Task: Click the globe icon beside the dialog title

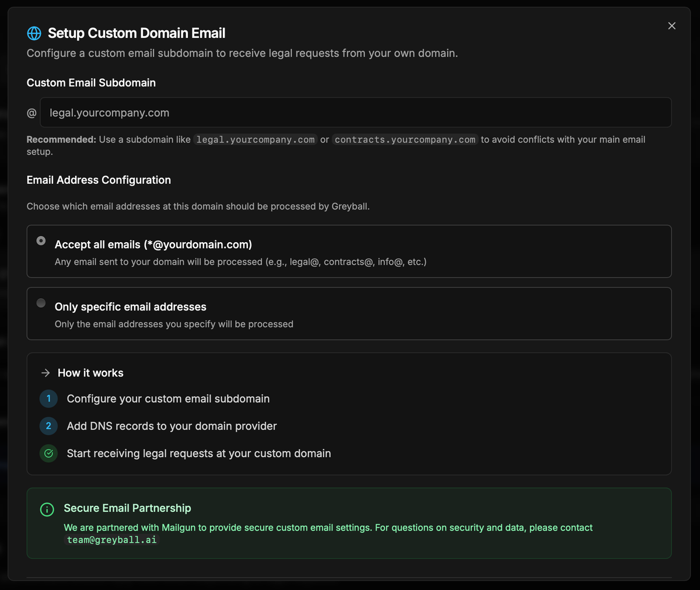Action: click(34, 33)
